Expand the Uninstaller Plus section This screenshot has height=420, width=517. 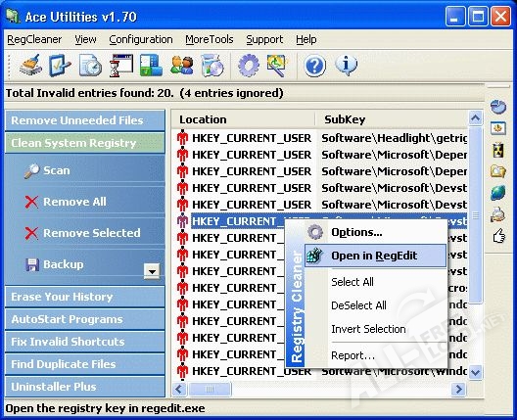click(x=85, y=387)
